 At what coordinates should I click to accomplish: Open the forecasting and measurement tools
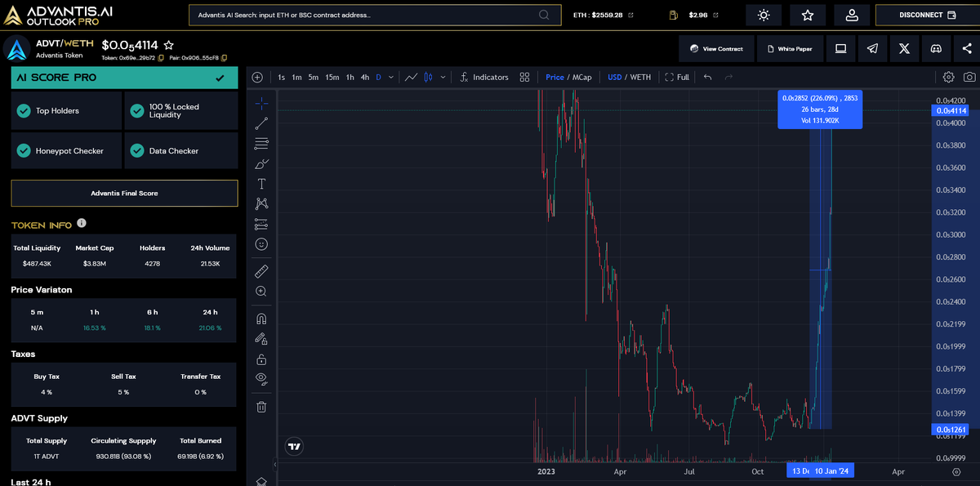(x=261, y=224)
